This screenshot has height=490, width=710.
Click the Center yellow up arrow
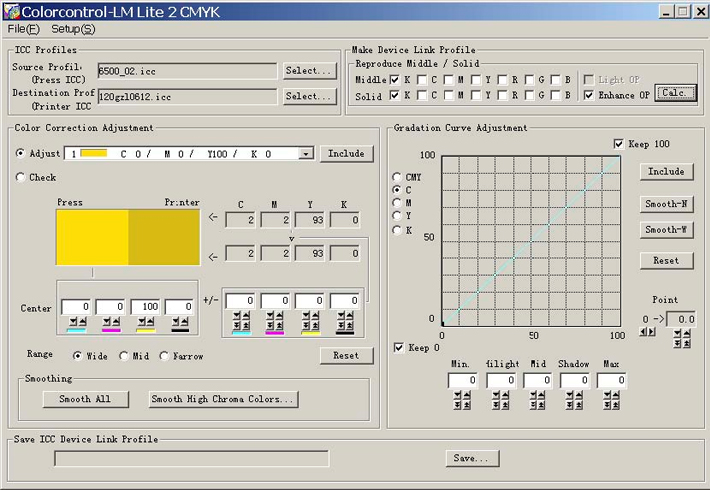[150, 321]
